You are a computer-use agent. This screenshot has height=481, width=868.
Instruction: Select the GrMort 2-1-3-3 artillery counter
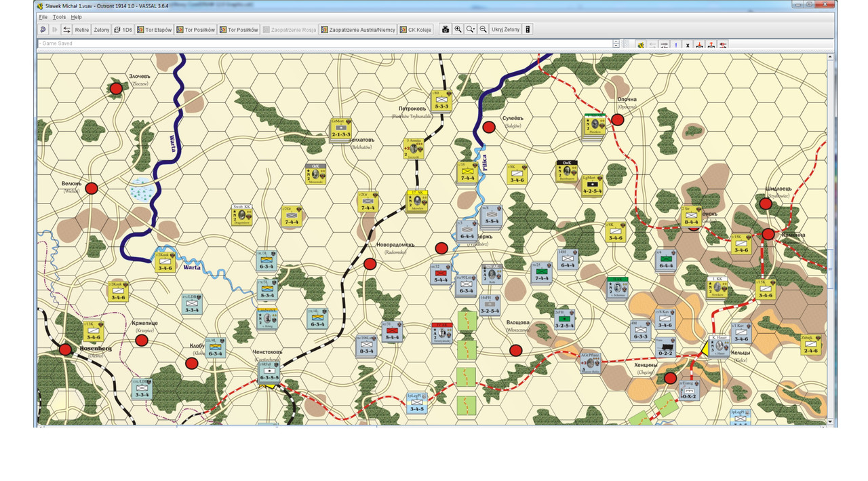340,128
